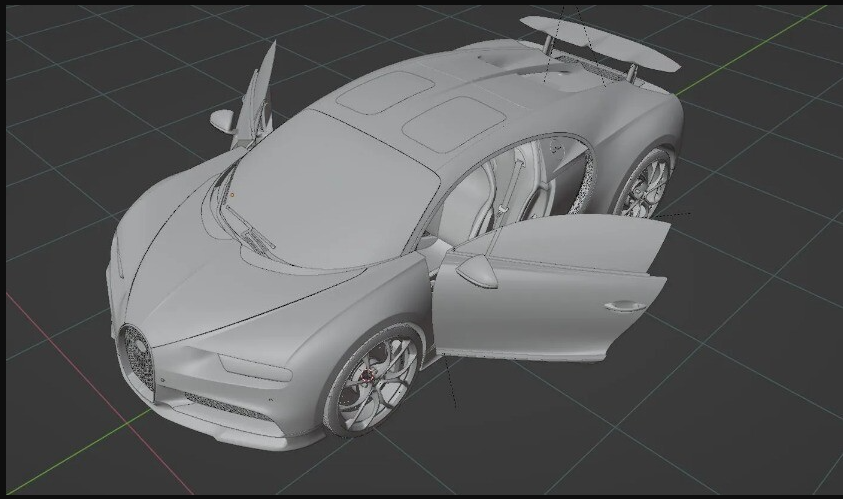Select the rear spoiler wing
This screenshot has width=843, height=499.
(x=601, y=42)
